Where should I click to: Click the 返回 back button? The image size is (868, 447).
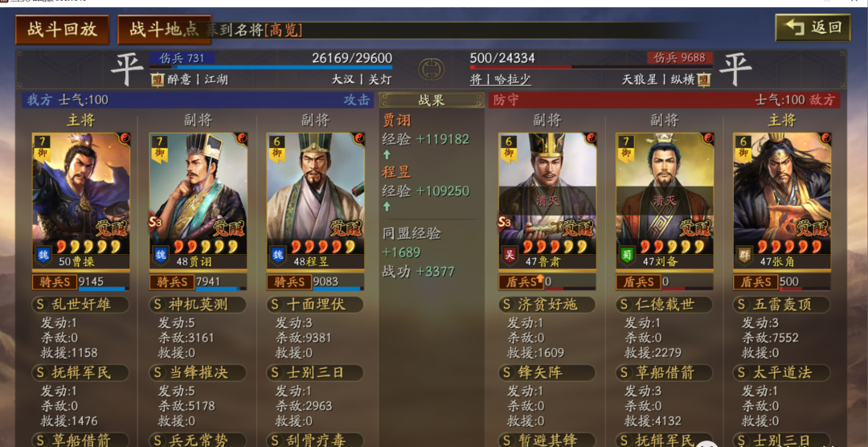click(813, 27)
